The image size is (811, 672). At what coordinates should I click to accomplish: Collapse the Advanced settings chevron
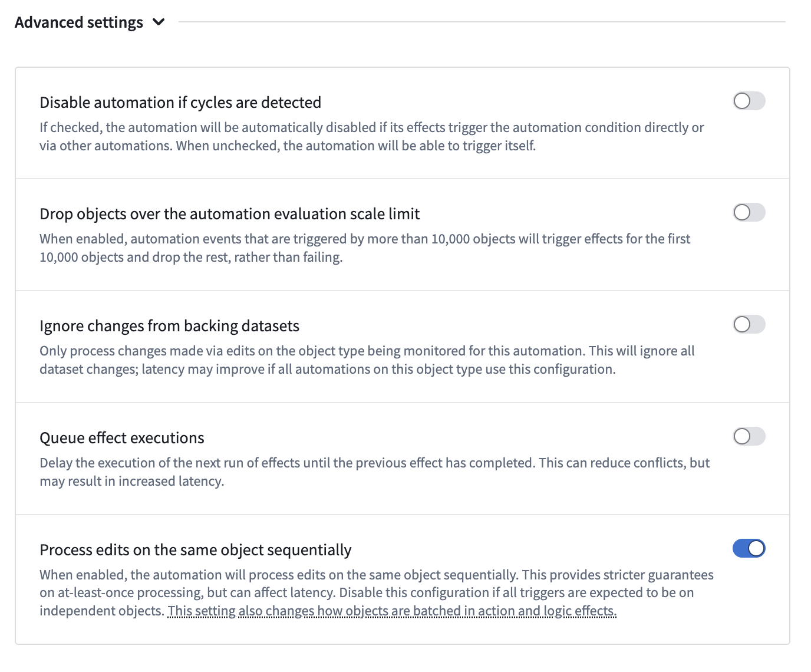click(x=158, y=22)
